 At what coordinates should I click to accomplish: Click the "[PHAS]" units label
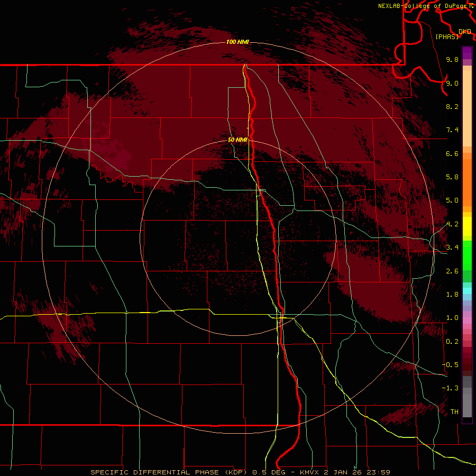447,36
